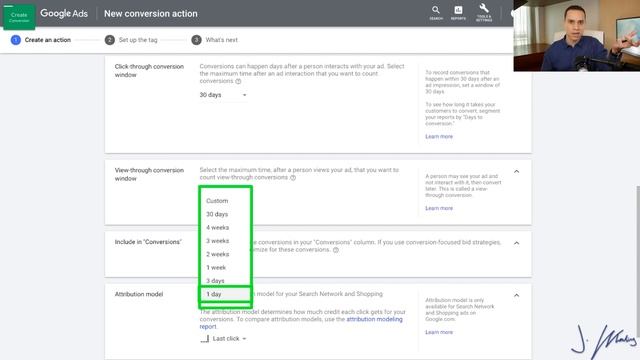Open the Reports icon in header
This screenshot has width=640, height=360.
458,13
